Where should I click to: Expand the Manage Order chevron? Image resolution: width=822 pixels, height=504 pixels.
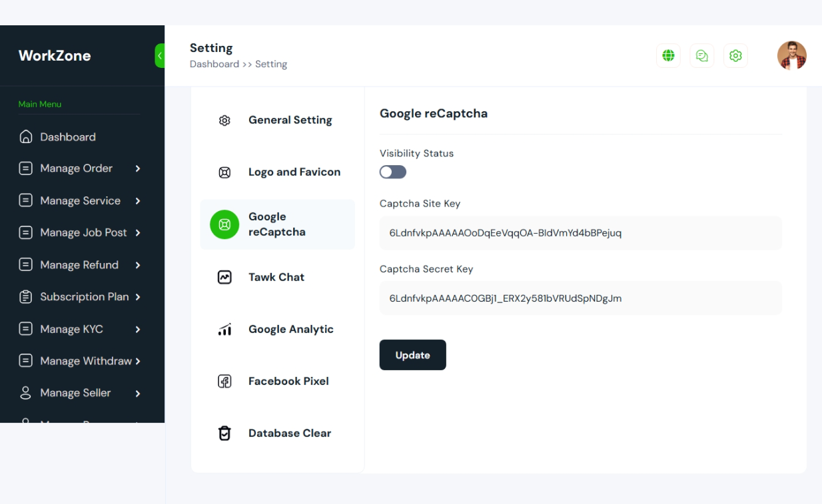tap(138, 168)
